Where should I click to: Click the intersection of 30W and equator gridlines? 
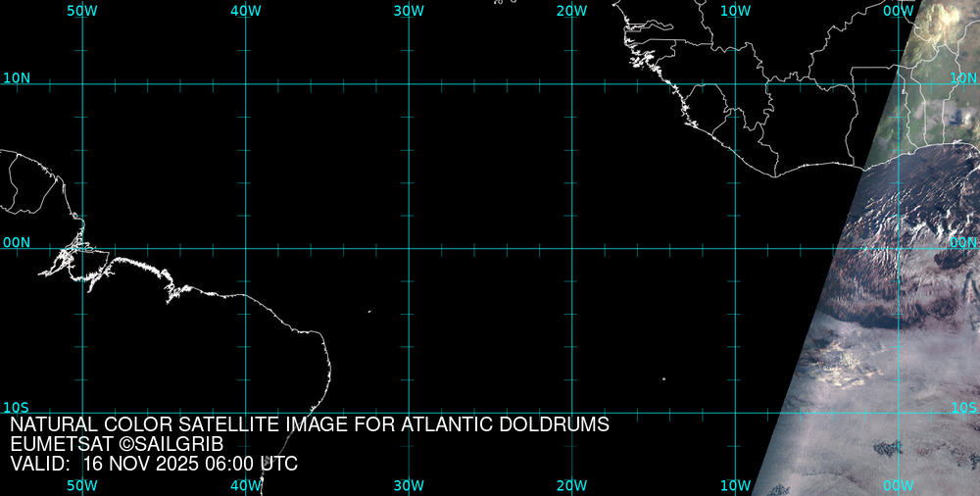coord(409,248)
